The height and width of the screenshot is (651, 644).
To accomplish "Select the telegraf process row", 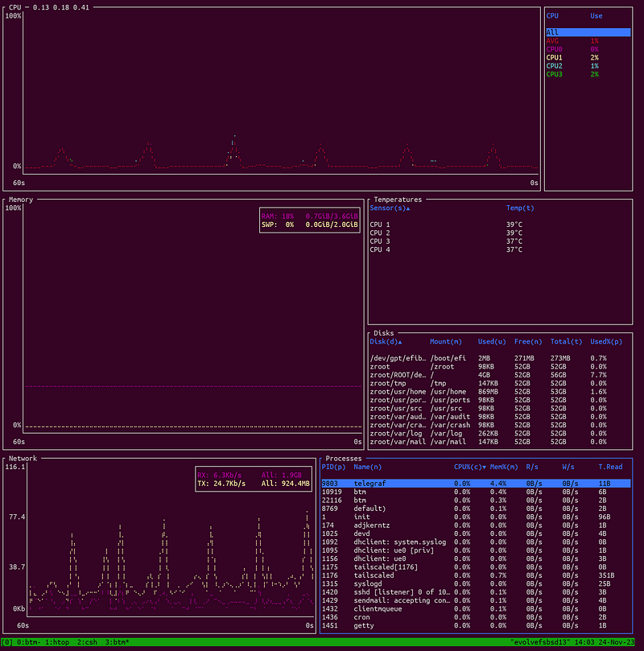I will pos(476,484).
